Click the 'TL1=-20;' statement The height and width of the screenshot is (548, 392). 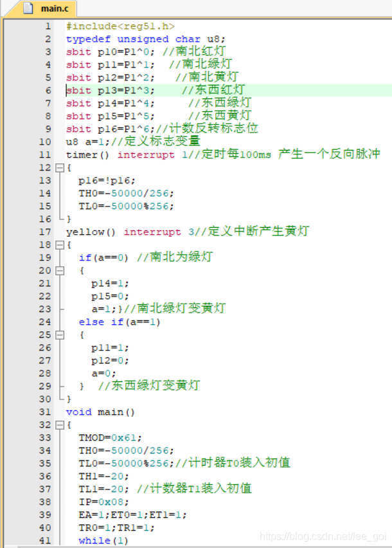[103, 489]
